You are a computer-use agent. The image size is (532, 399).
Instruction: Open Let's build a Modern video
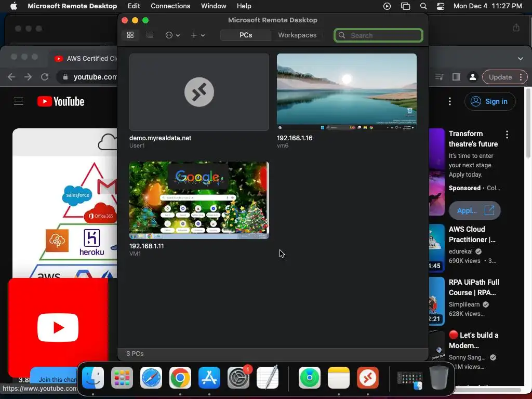tap(474, 340)
